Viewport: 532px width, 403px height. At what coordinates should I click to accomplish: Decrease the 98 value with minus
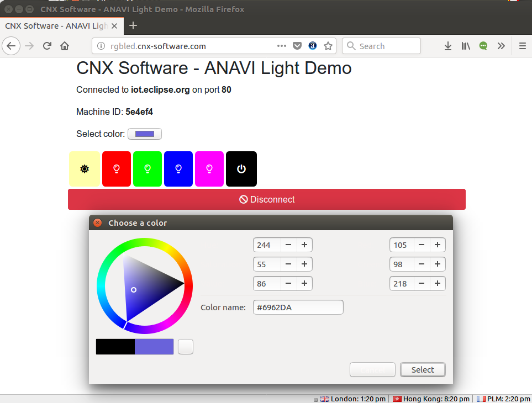point(422,264)
